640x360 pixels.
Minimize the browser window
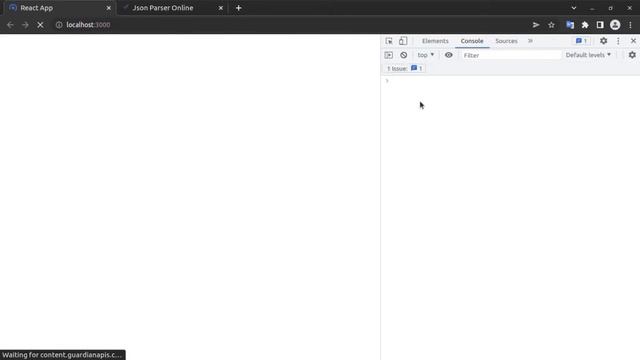coord(592,8)
